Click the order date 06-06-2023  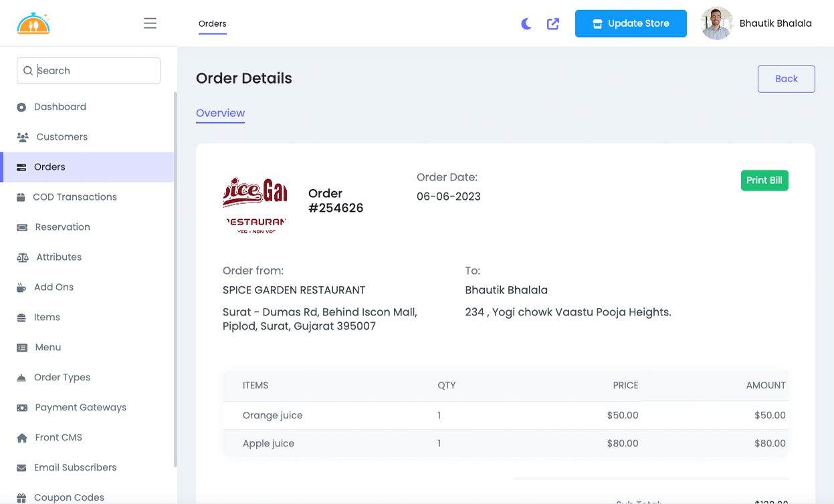(449, 197)
